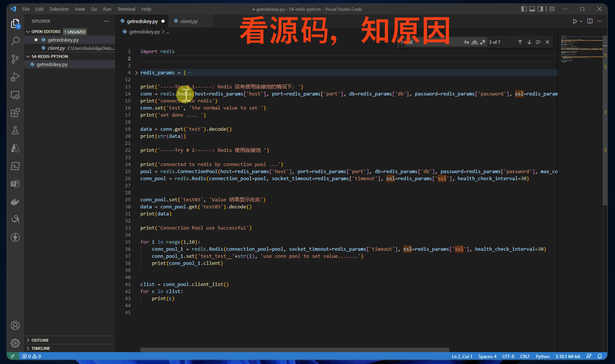Toggle Use Regular Expression in find widget
This screenshot has height=364, width=615.
[x=483, y=42]
